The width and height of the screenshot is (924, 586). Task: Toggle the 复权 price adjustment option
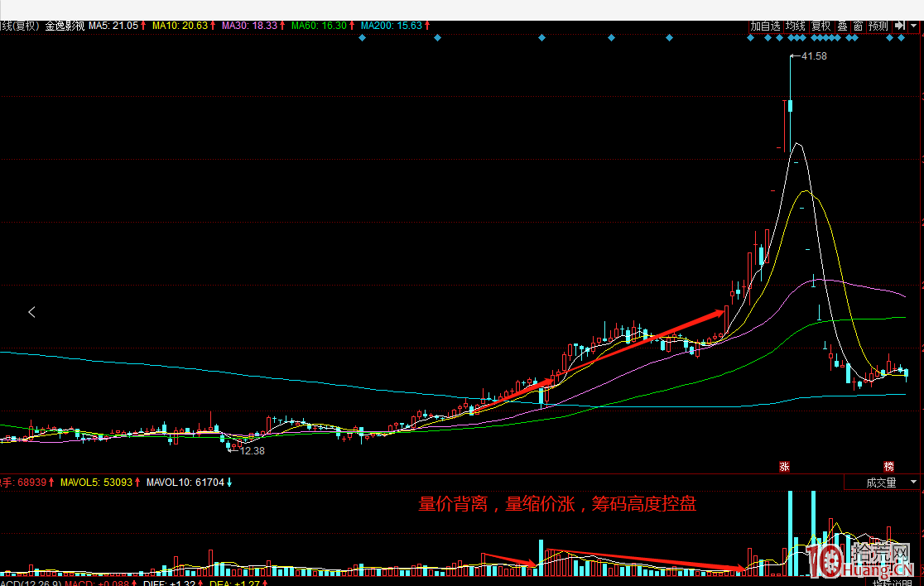tap(821, 26)
